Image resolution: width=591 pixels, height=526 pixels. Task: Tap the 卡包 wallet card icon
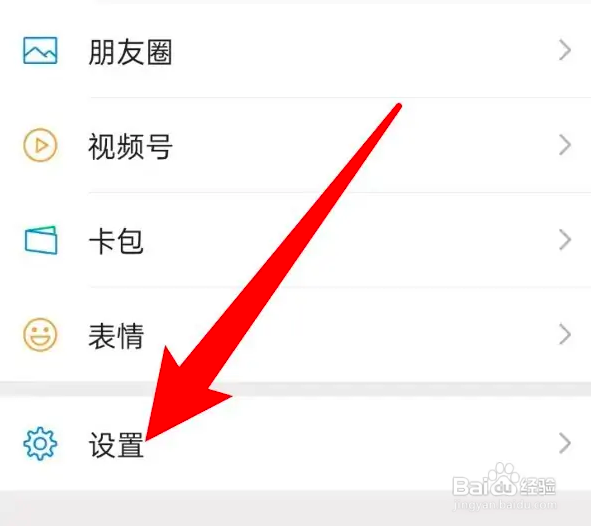coord(41,240)
